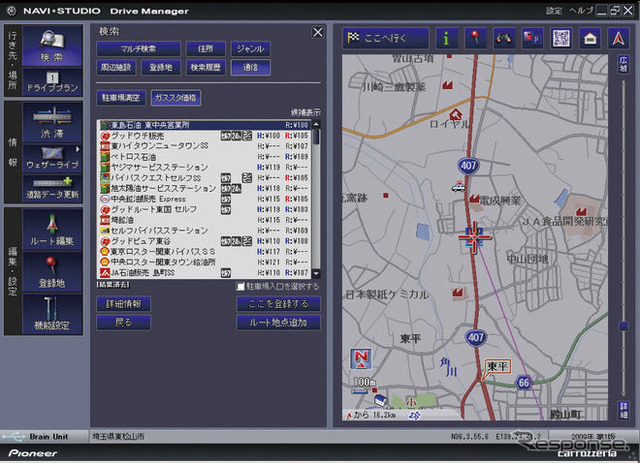
Task: Click the 候補表示 candidate display label
Action: pos(305,112)
